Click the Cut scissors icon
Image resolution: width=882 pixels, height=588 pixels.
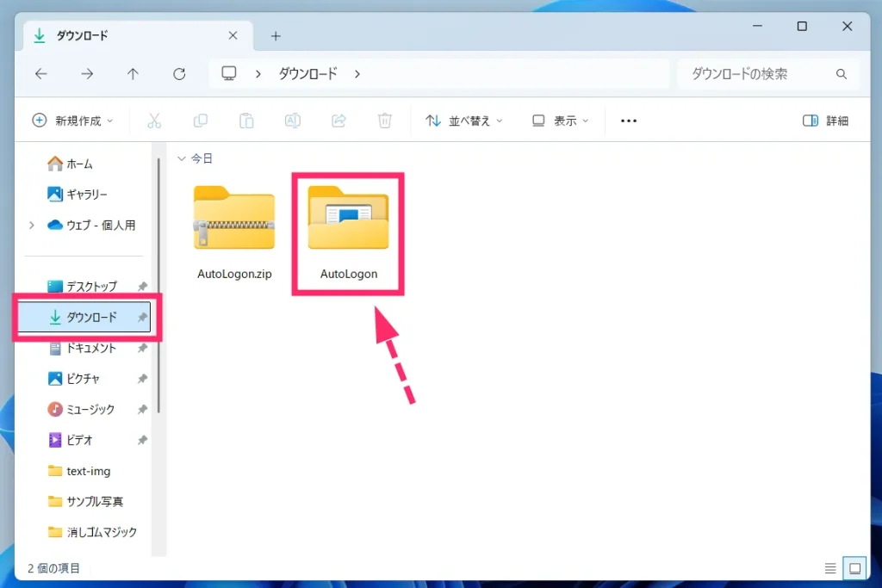point(154,121)
